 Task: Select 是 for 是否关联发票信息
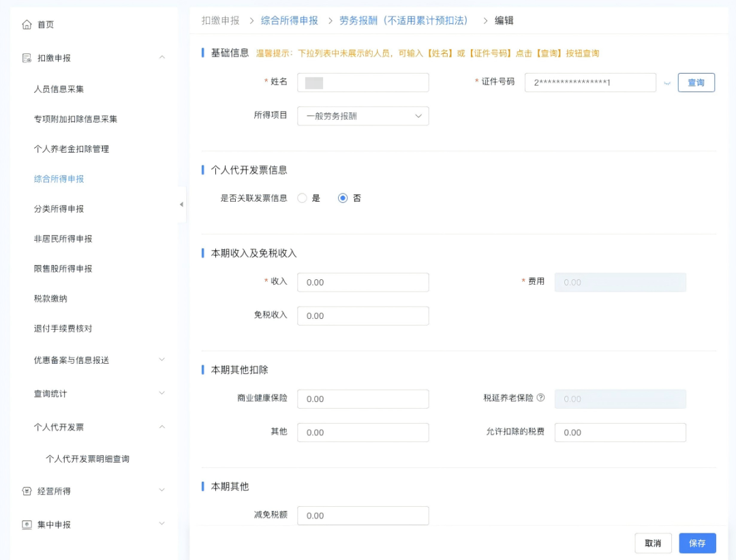click(303, 198)
